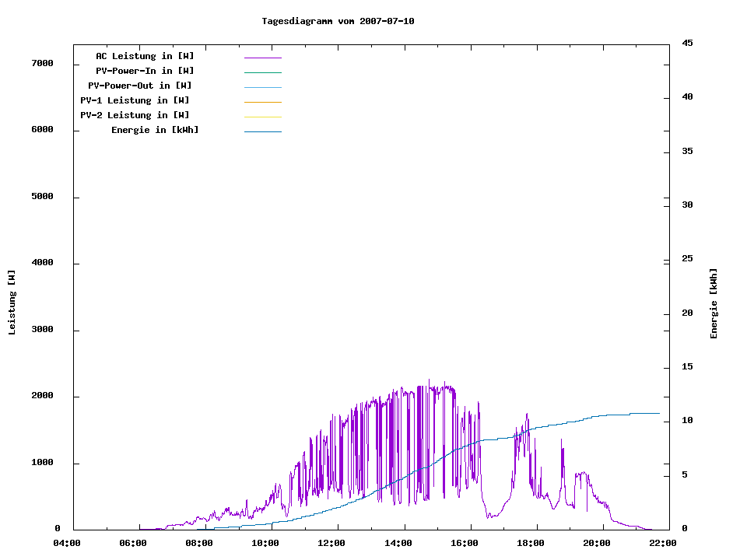The width and height of the screenshot is (747, 560).
Task: Click the light blue PV-Power-Out legend line sample
Action: point(262,87)
